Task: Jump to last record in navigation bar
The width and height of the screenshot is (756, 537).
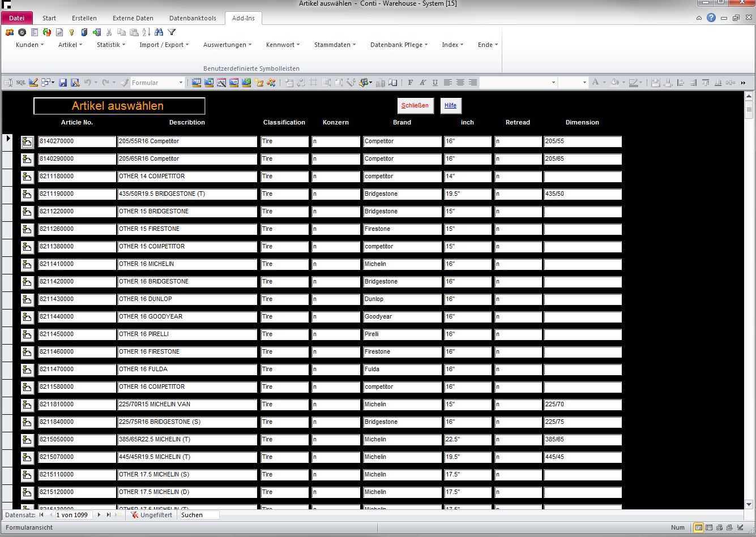Action: click(x=108, y=515)
